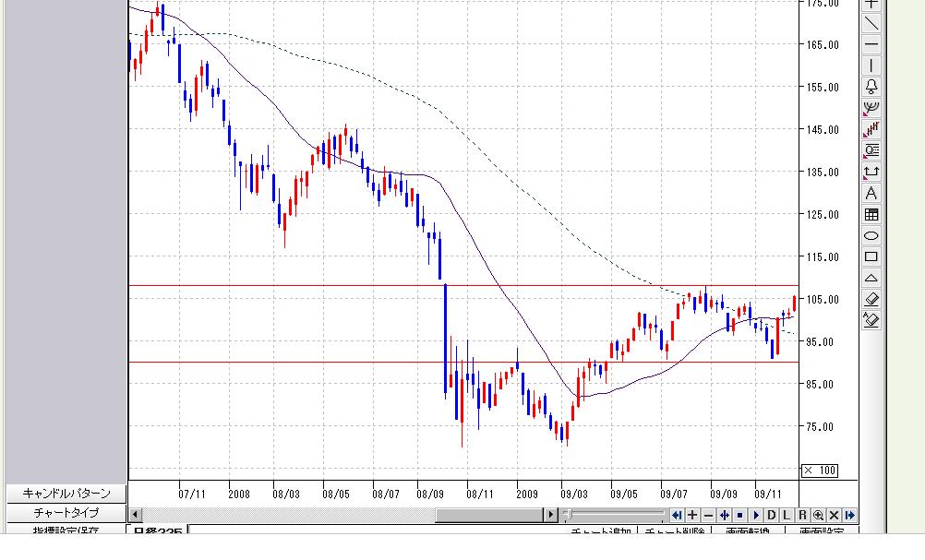Screen dimensions: 925x560
Task: Select the rectangle drawing tool
Action: point(871,257)
